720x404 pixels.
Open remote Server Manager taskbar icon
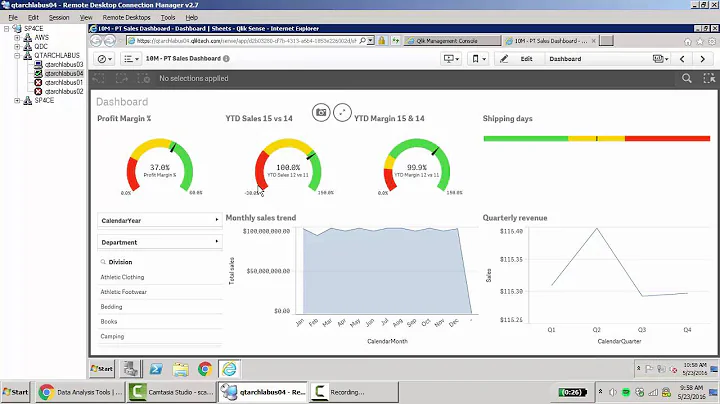coord(130,369)
